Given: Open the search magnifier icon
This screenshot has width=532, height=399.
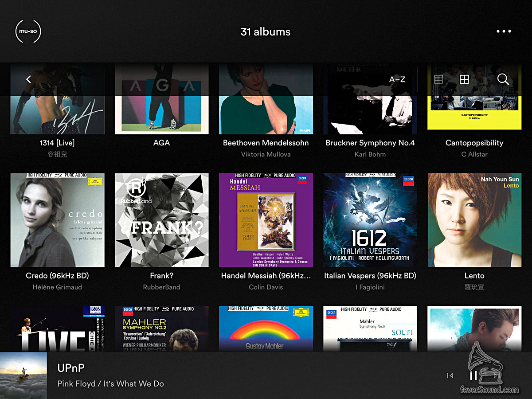Looking at the screenshot, I should coord(503,79).
